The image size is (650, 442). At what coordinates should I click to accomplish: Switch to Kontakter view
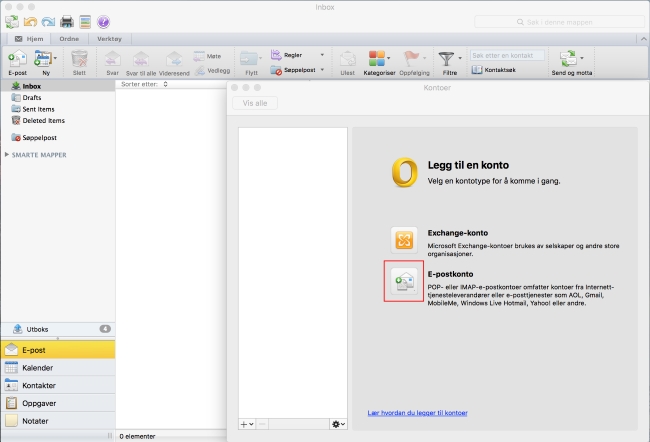click(58, 385)
